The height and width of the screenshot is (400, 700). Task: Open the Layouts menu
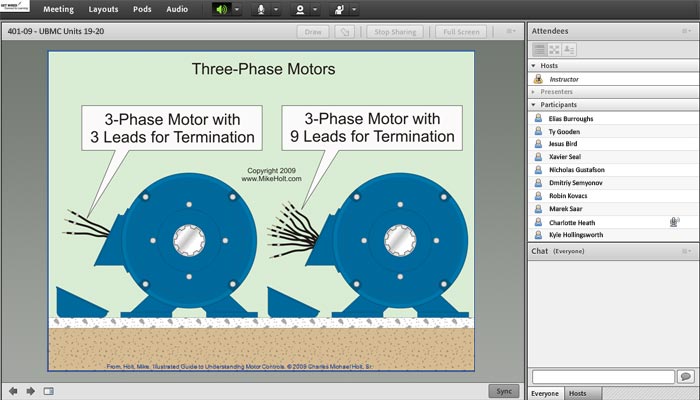click(103, 9)
